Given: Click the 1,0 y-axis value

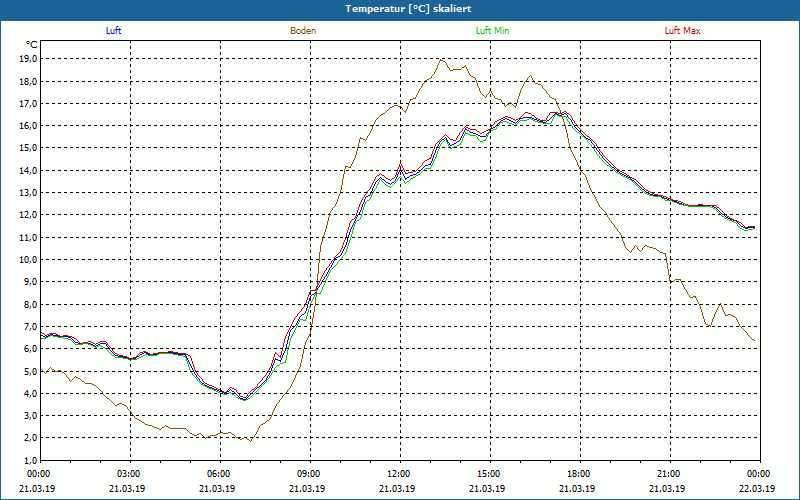Looking at the screenshot, I should [31, 460].
